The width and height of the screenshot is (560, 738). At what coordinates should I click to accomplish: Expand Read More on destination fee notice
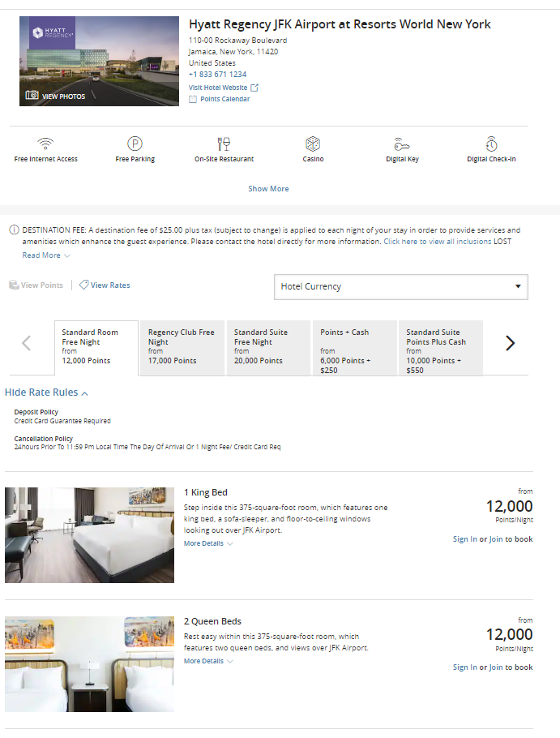(x=46, y=255)
